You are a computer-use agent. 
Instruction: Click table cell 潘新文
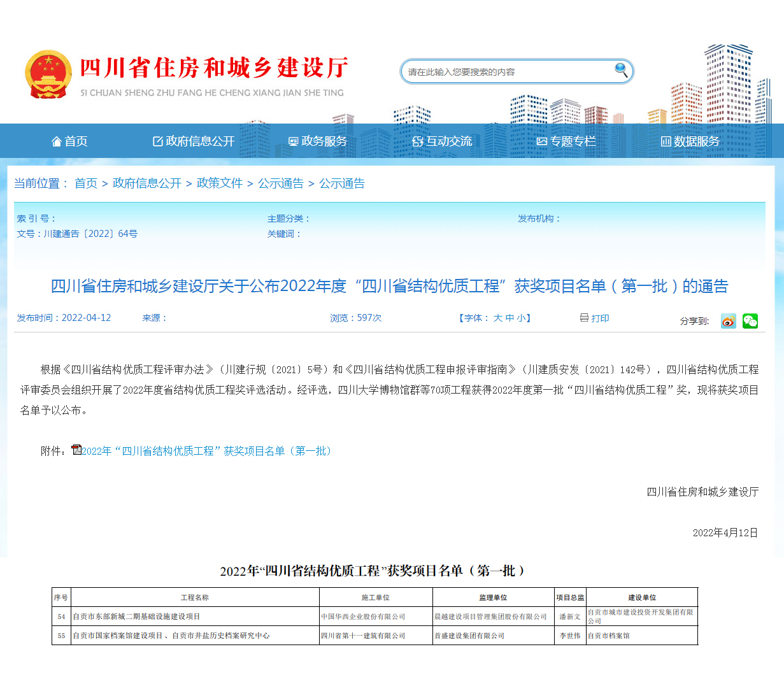click(x=570, y=616)
